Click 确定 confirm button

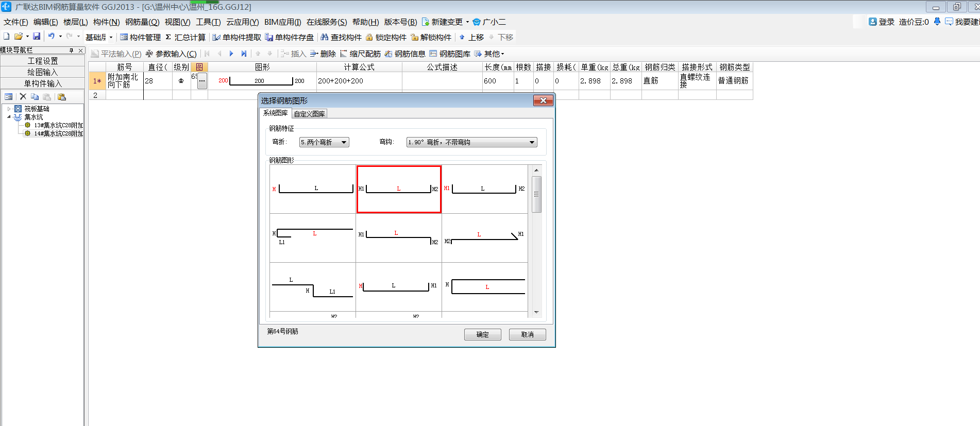click(x=483, y=334)
